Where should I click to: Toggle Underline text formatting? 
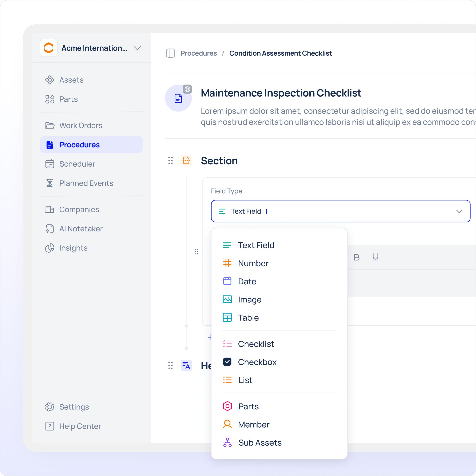pos(375,257)
